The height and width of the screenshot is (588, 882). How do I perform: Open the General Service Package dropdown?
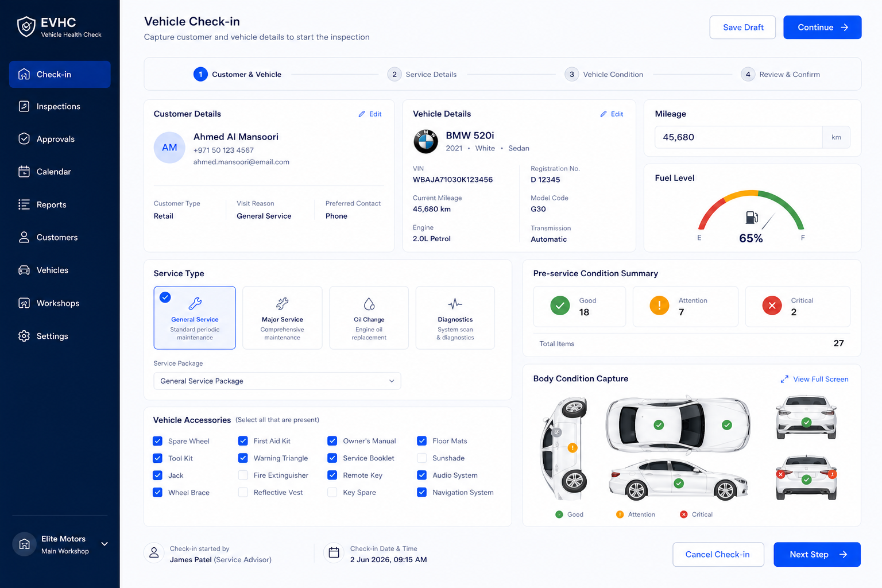click(x=277, y=381)
